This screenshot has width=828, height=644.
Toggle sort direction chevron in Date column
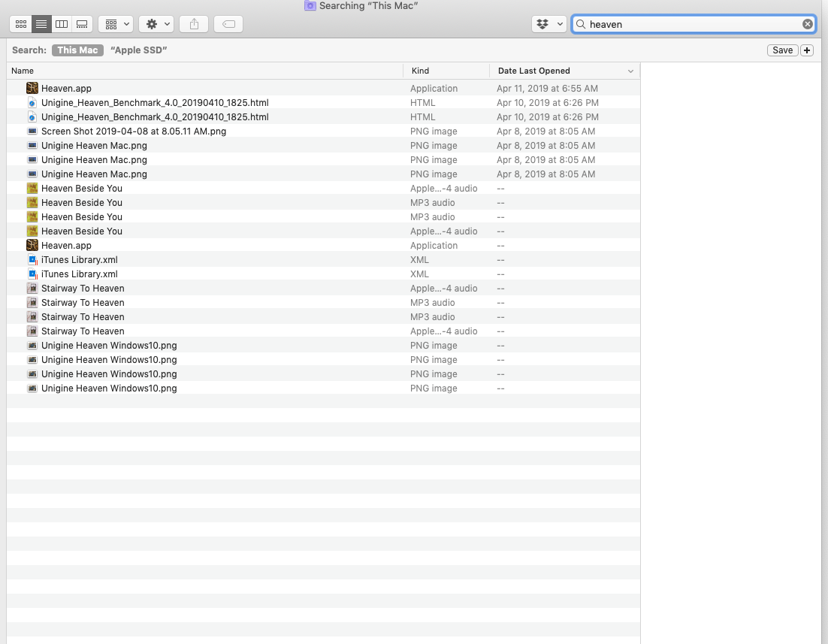tap(630, 71)
